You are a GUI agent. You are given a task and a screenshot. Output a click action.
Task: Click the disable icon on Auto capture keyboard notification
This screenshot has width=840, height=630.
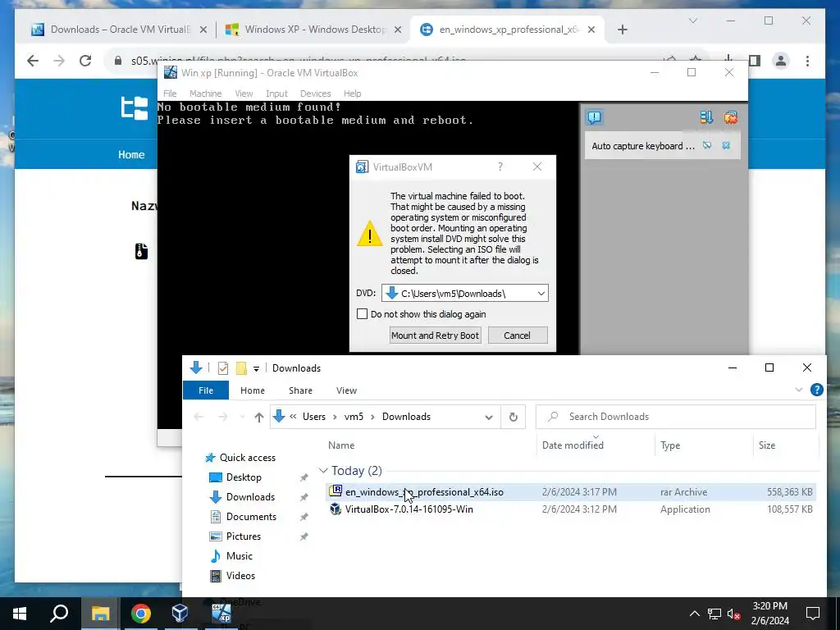707,146
